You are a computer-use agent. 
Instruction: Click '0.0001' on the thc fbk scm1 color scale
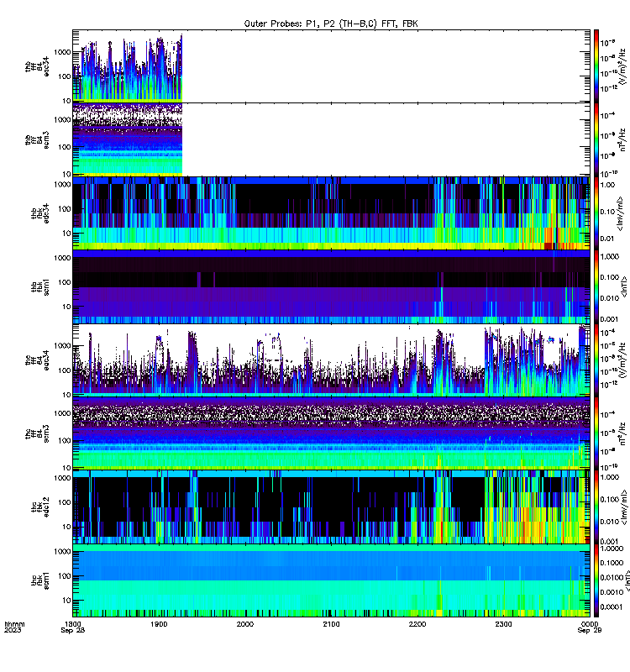(x=612, y=606)
